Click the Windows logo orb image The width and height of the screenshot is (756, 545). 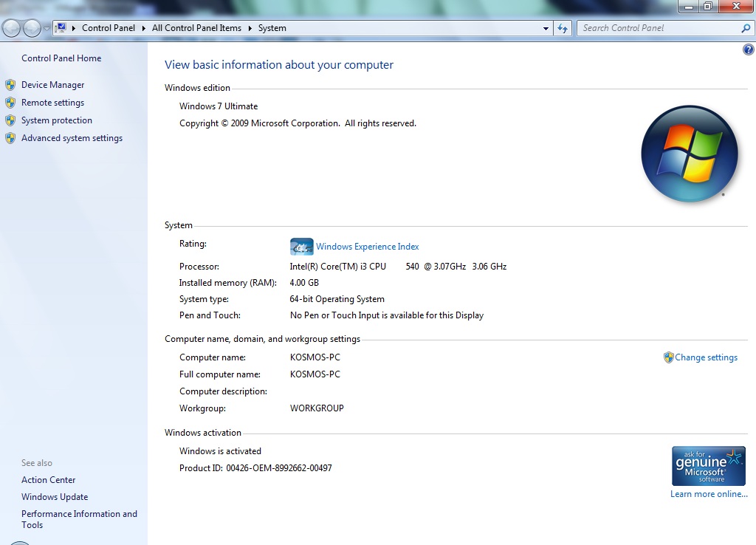(x=690, y=154)
